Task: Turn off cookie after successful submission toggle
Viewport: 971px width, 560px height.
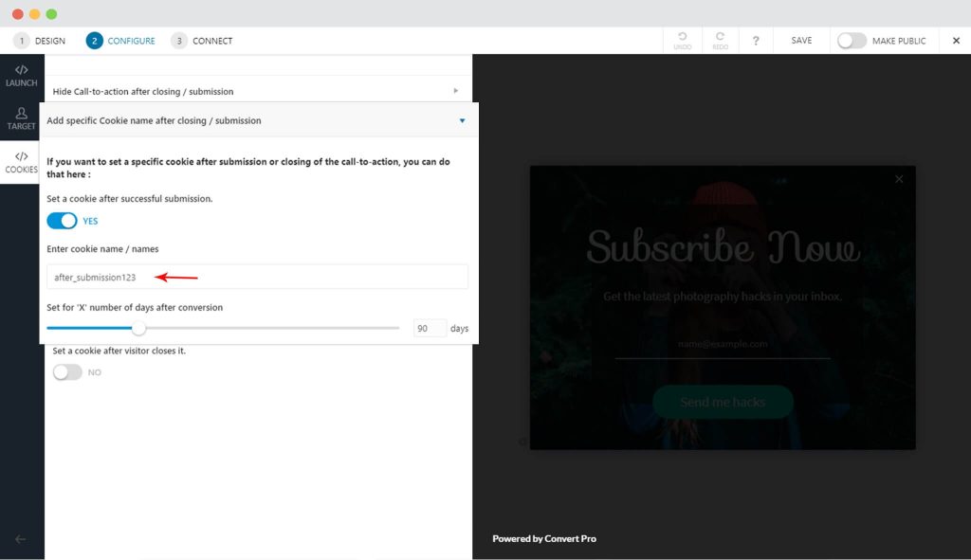Action: (62, 221)
